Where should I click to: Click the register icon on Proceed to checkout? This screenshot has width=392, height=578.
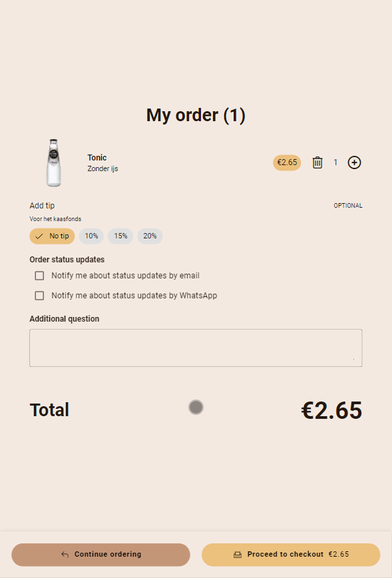click(x=238, y=555)
